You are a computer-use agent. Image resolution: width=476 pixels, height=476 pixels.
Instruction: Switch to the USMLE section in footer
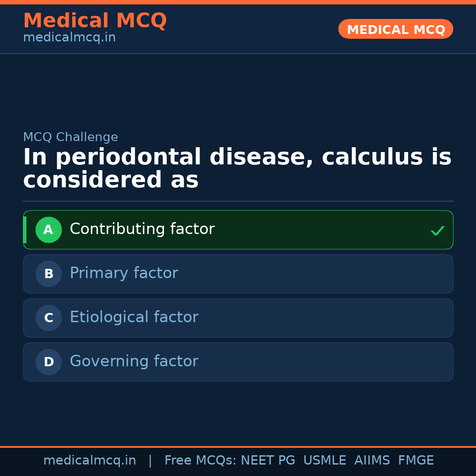click(325, 460)
